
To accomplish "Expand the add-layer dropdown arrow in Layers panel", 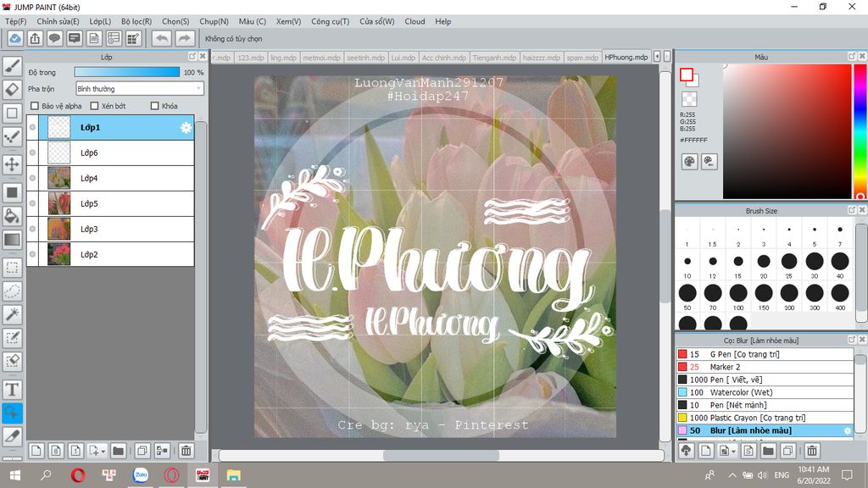I will pos(103,452).
